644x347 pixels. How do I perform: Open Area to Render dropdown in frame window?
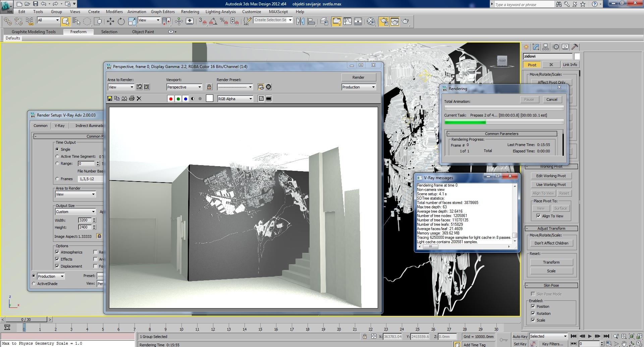[121, 87]
